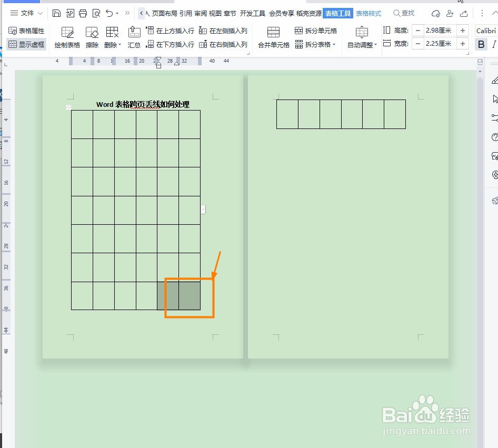Select the 表格工具 tab

(x=338, y=13)
